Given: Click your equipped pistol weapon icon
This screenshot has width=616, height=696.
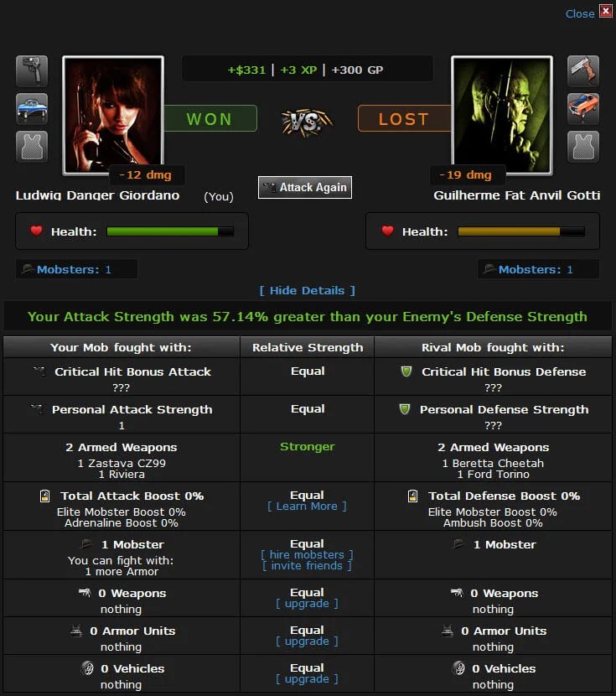Looking at the screenshot, I should (32, 71).
